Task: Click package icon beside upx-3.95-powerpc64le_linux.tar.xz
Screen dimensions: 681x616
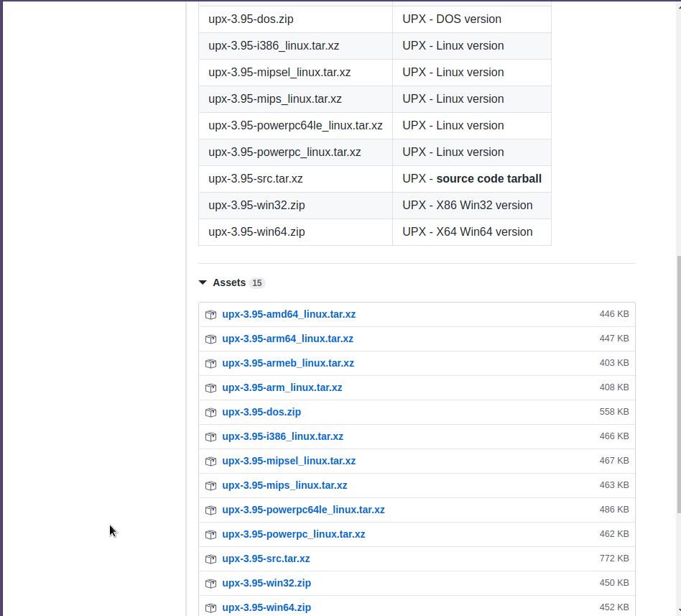Action: (x=210, y=510)
